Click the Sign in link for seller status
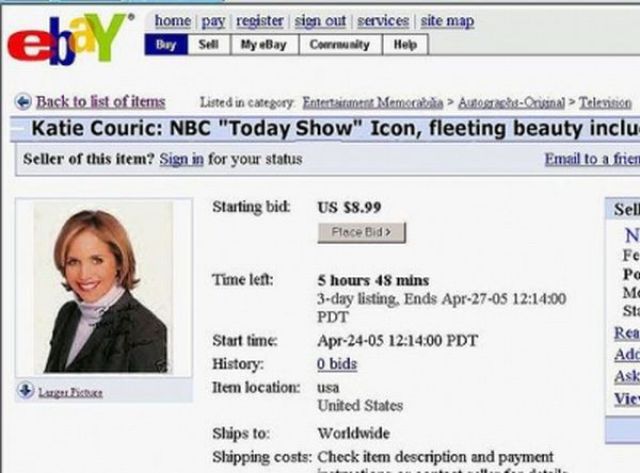 point(181,159)
